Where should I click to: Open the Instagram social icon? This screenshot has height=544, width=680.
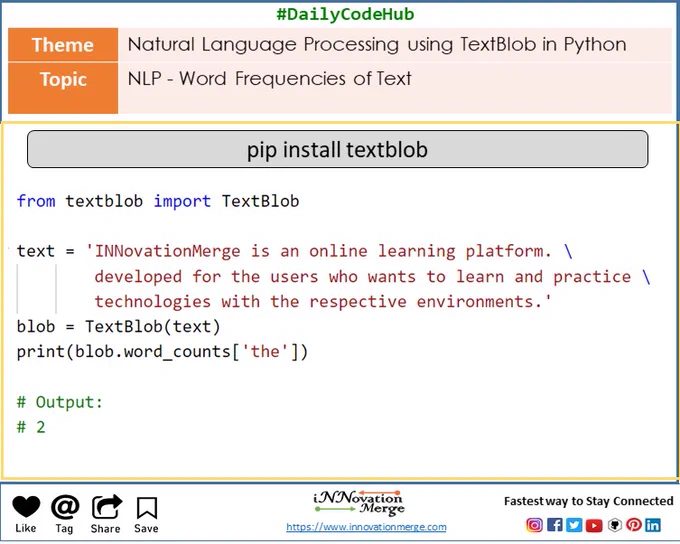coord(534,525)
